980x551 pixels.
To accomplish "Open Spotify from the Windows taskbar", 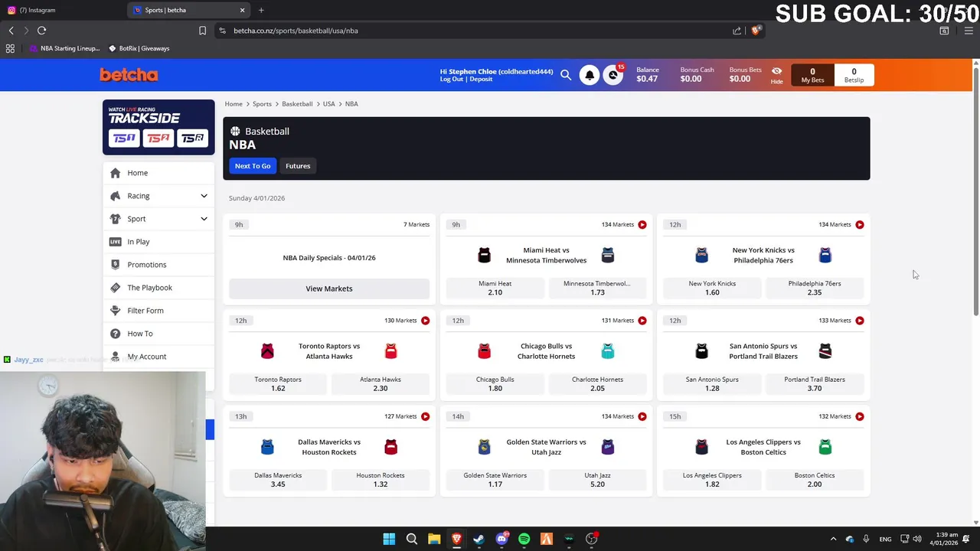I will coord(524,539).
